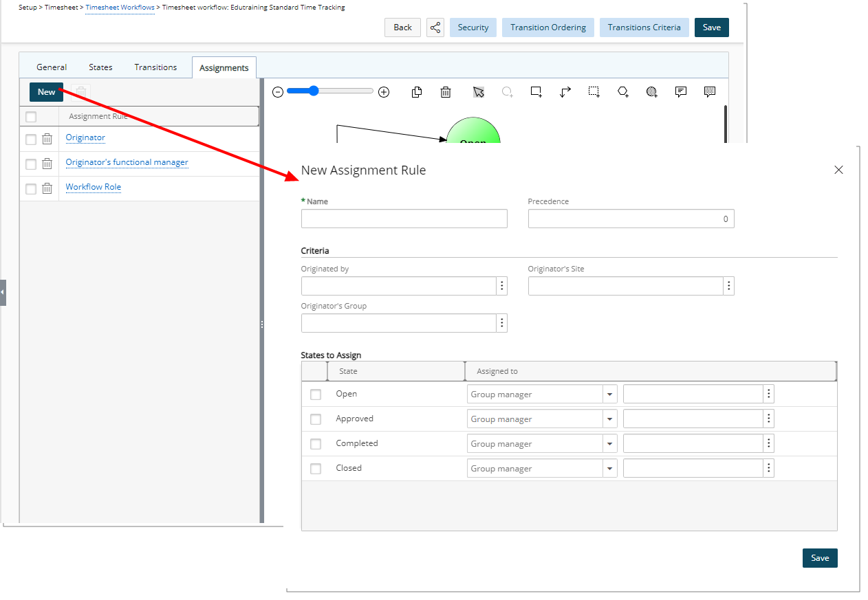Click the Originator's Group input field
The image size is (868, 600).
click(x=399, y=323)
